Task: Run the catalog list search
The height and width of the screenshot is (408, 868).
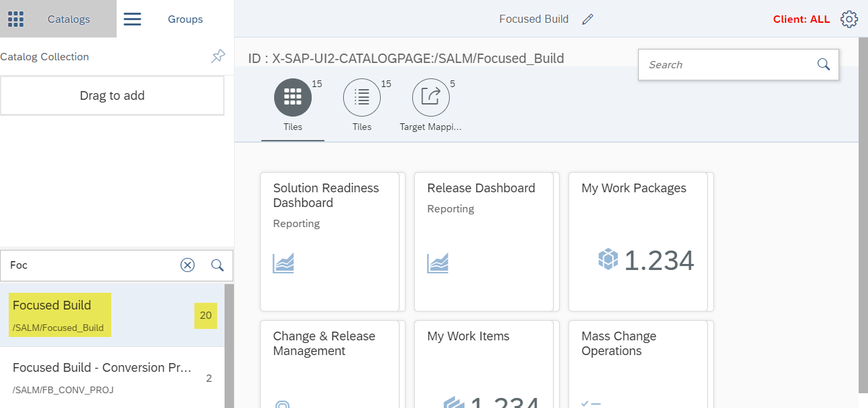Action: coord(217,265)
